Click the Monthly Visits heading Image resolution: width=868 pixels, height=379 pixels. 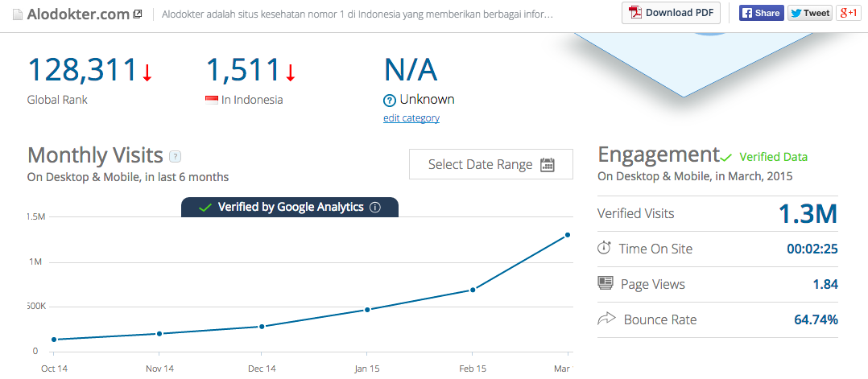[95, 155]
